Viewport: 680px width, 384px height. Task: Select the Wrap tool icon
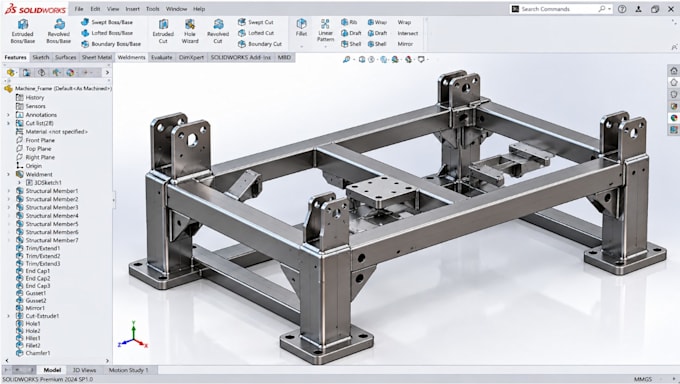point(371,22)
